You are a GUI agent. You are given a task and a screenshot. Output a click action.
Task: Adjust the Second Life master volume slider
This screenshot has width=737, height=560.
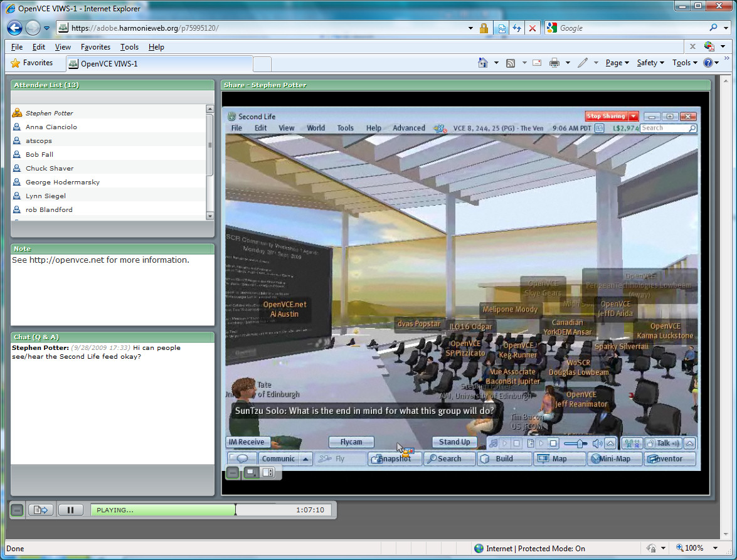tap(576, 443)
